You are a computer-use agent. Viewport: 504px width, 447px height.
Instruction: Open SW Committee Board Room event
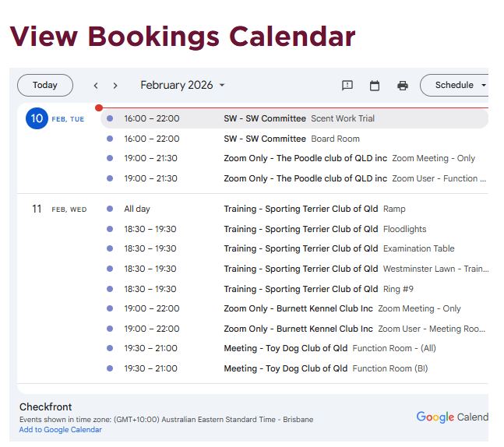point(291,139)
